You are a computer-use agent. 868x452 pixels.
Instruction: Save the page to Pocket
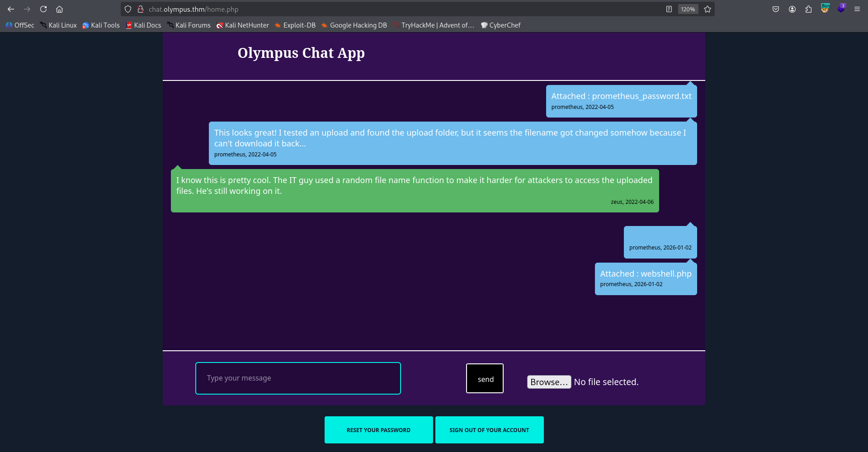click(x=776, y=9)
